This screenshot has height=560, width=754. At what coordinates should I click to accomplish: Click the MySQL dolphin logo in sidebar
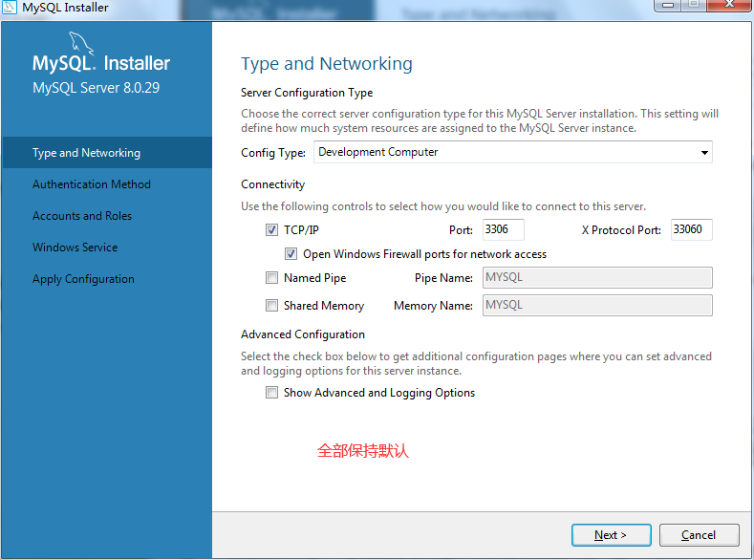click(x=81, y=43)
